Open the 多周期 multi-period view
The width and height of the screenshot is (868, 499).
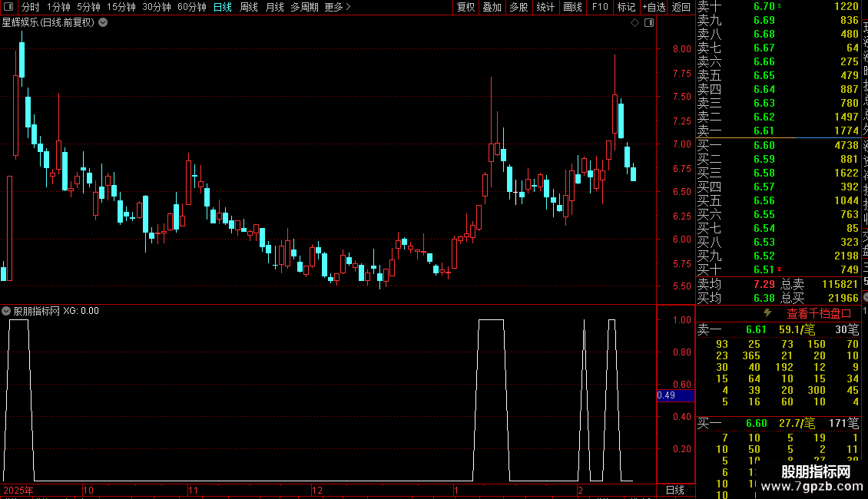(304, 7)
